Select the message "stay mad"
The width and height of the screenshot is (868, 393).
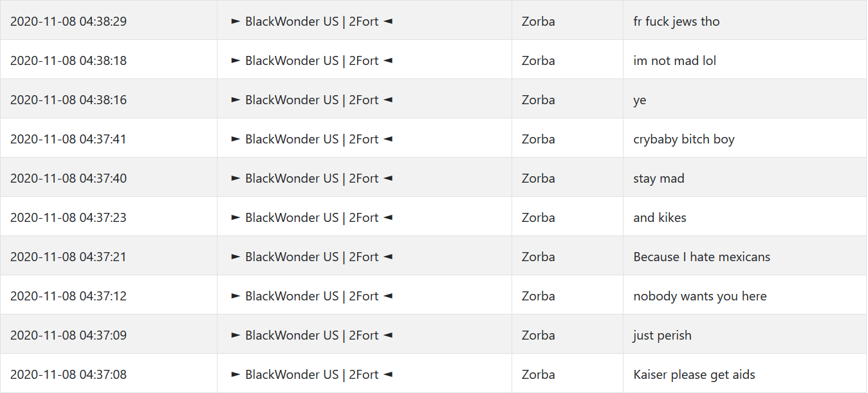659,178
